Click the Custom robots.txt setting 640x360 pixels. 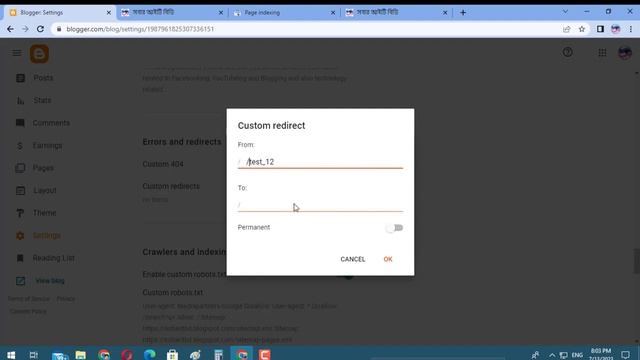[173, 293]
